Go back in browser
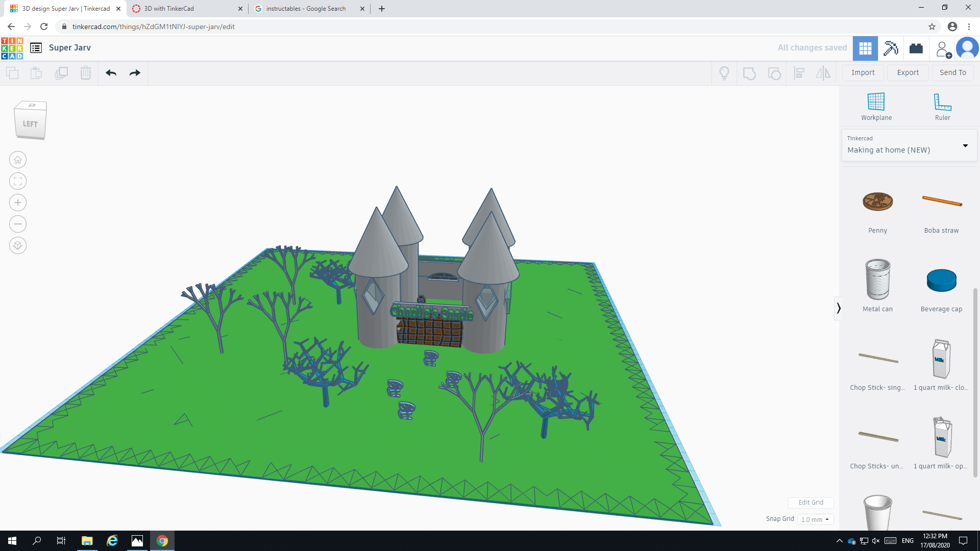Viewport: 980px width, 551px height. point(11,27)
